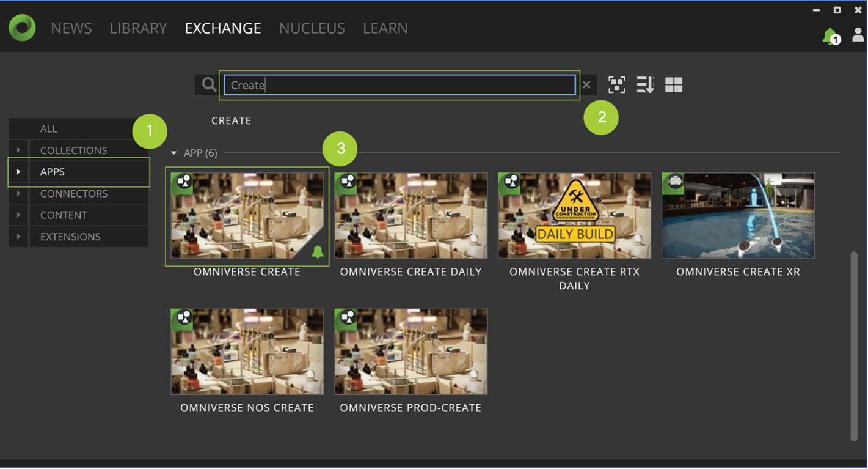This screenshot has height=469, width=868.
Task: Open the NEWS tab
Action: (71, 28)
